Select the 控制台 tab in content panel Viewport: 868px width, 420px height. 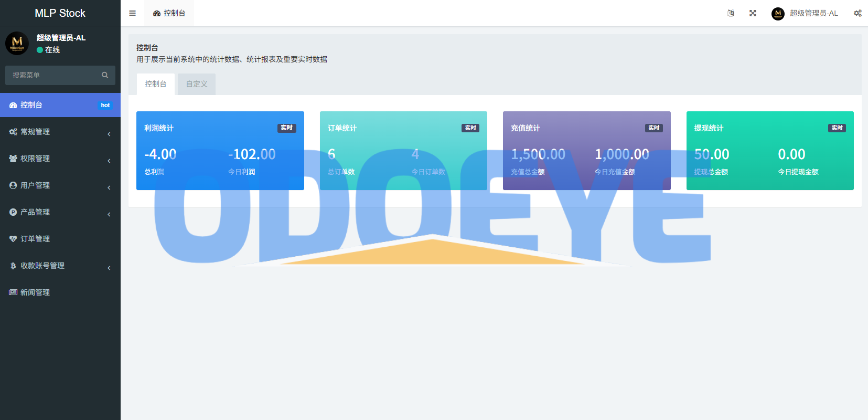pyautogui.click(x=156, y=84)
